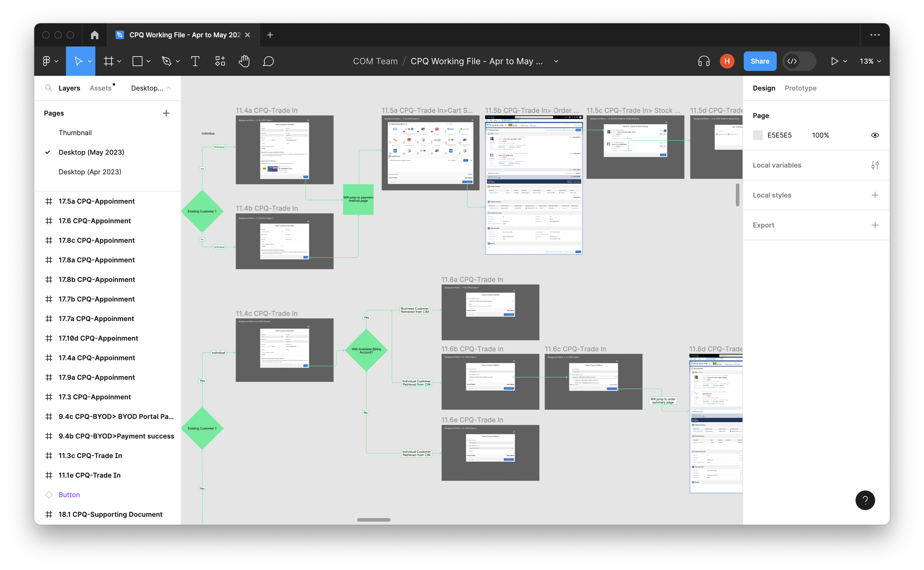
Task: Collapse pages list via Desktop... chevron
Action: coord(169,88)
